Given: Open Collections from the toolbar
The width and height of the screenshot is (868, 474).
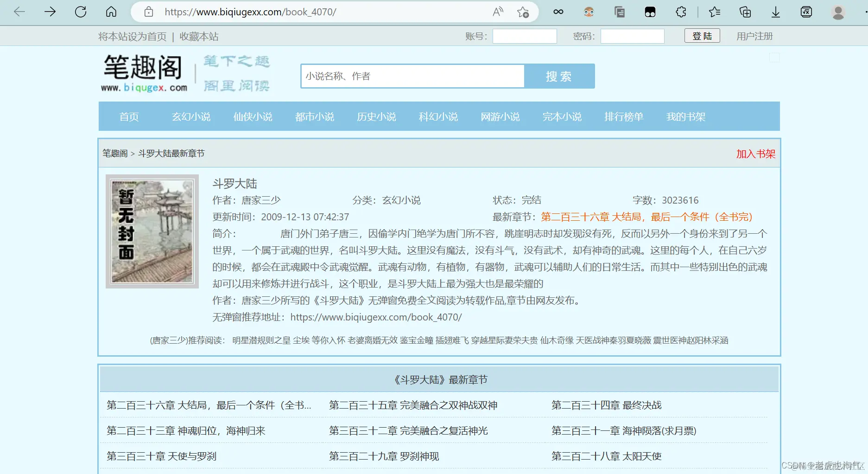Looking at the screenshot, I should 745,12.
